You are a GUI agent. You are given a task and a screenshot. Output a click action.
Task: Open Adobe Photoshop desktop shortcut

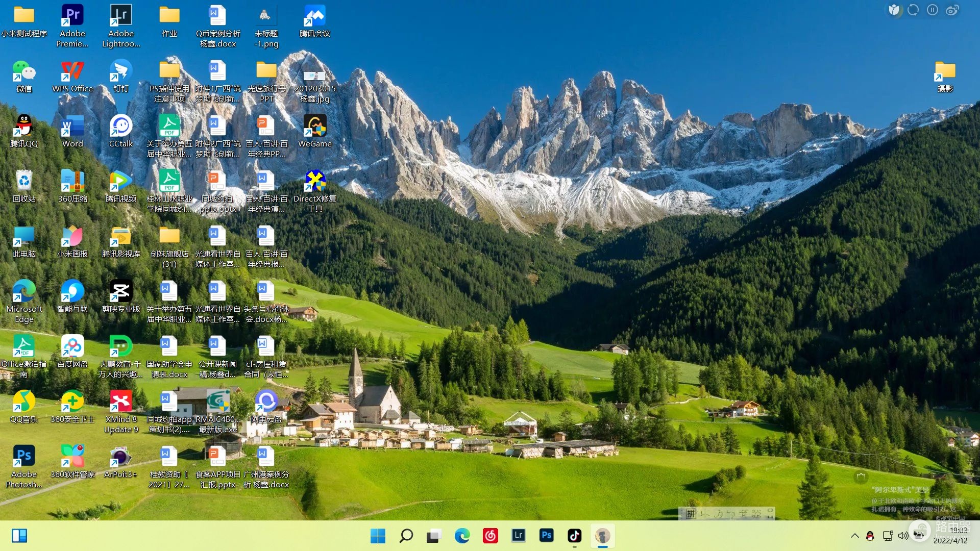click(24, 467)
